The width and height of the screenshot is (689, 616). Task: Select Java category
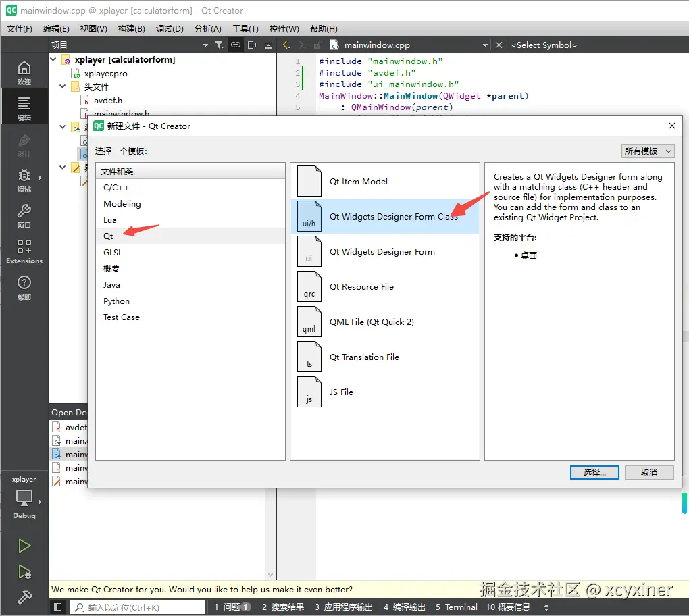pyautogui.click(x=190, y=285)
